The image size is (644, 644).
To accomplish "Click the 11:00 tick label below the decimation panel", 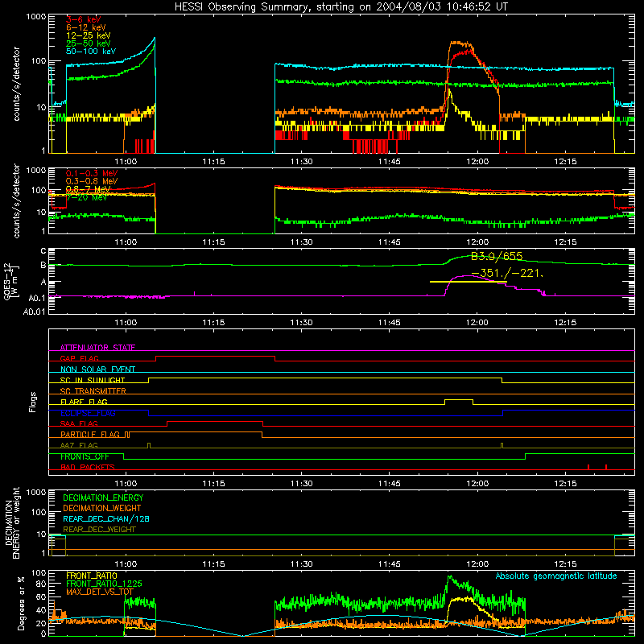I will click(126, 564).
